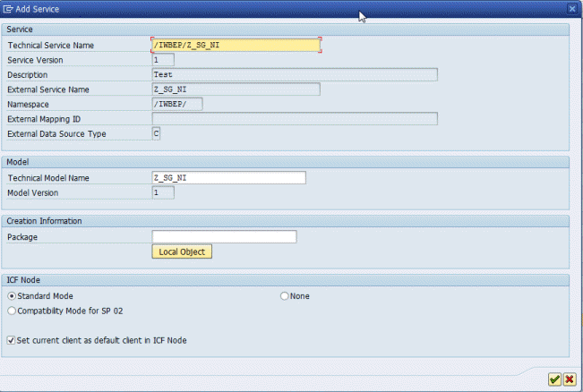Click the Technical Model Name label
Viewport: 583px width, 392px height.
point(48,178)
